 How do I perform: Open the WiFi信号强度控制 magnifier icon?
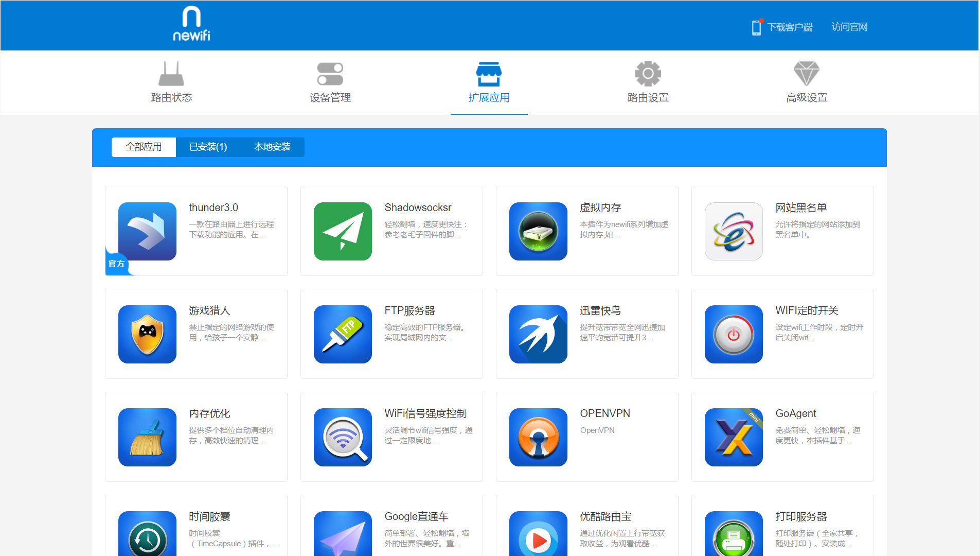pos(343,437)
